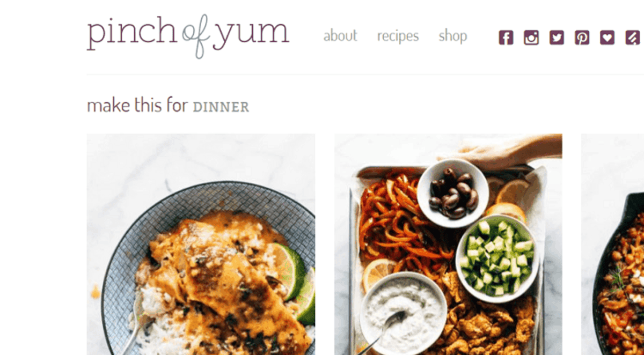The image size is (644, 355).
Task: Open the about menu item
Action: click(x=340, y=36)
